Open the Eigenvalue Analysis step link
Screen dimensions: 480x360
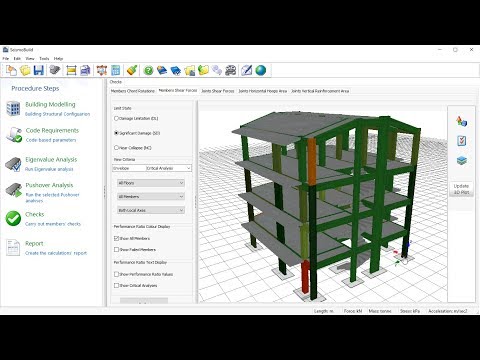[51, 160]
